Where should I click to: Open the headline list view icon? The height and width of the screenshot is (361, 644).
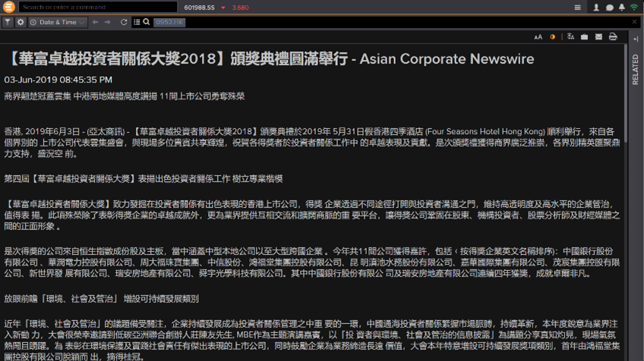137,22
